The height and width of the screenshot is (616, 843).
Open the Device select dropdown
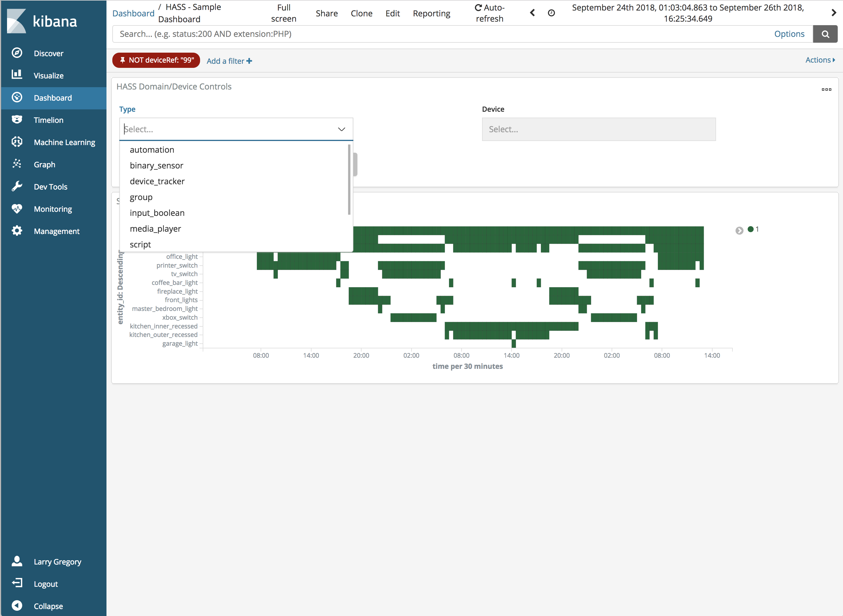point(598,129)
